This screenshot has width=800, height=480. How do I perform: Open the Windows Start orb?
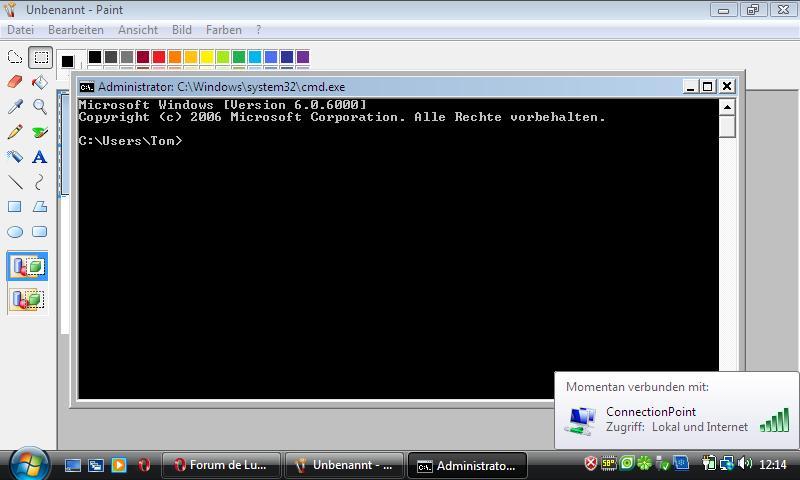click(x=29, y=464)
